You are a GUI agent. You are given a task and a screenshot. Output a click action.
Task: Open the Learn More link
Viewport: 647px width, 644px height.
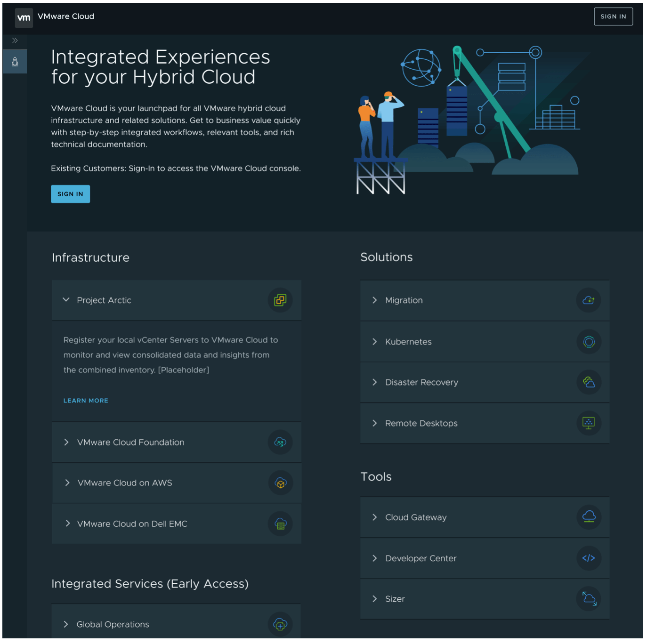click(x=86, y=401)
